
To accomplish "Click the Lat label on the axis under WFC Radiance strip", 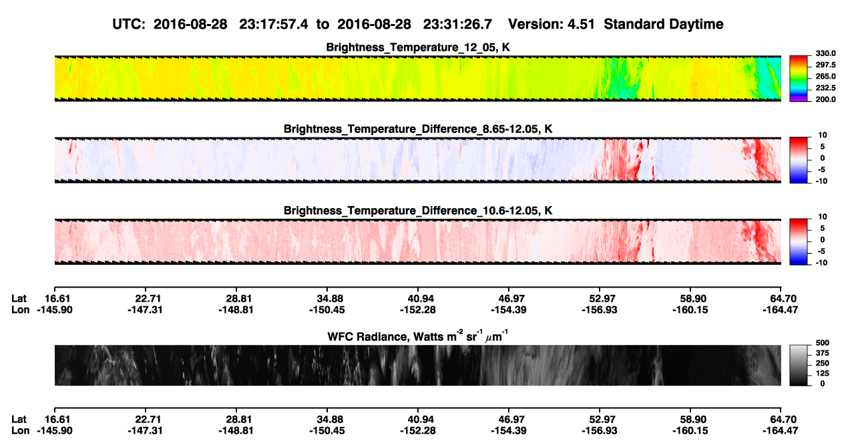I will (x=19, y=419).
